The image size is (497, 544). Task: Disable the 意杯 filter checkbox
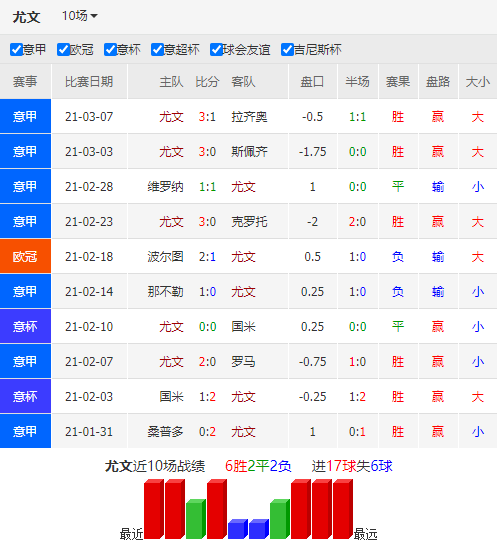pos(110,50)
